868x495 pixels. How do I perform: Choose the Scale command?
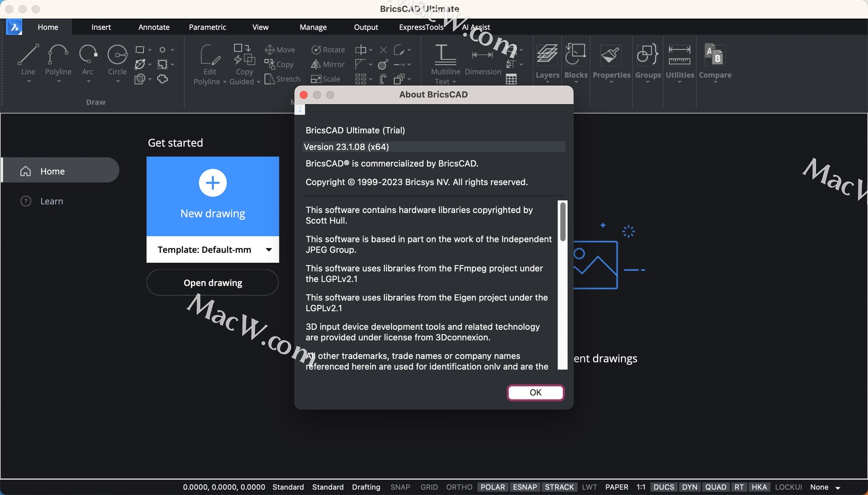coord(325,79)
